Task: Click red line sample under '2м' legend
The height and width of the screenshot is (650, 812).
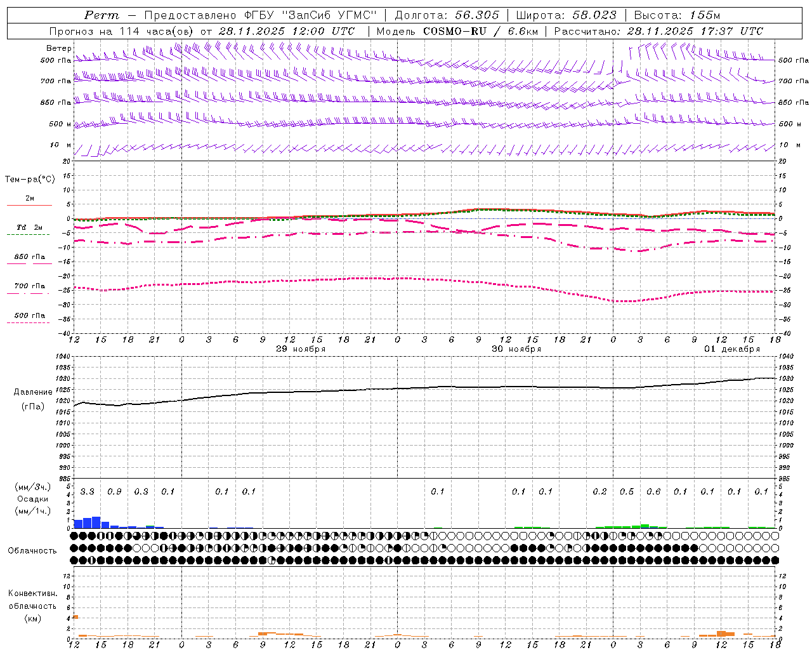Action: click(29, 205)
